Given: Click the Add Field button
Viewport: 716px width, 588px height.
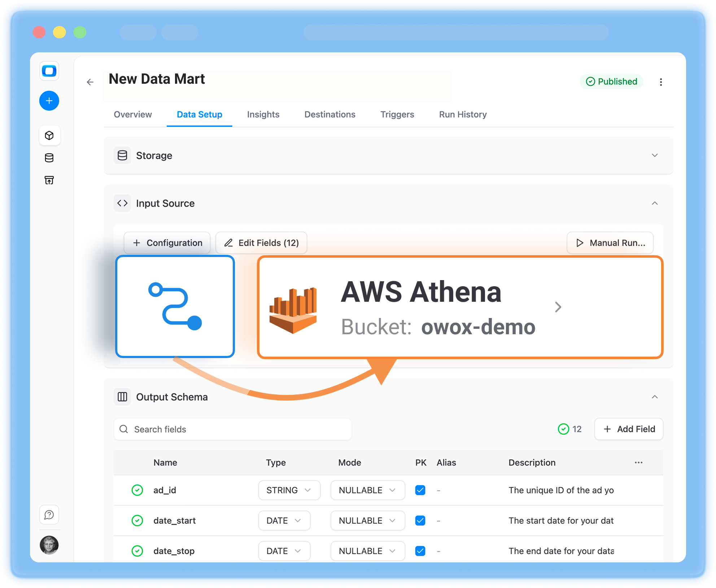Looking at the screenshot, I should [x=628, y=429].
